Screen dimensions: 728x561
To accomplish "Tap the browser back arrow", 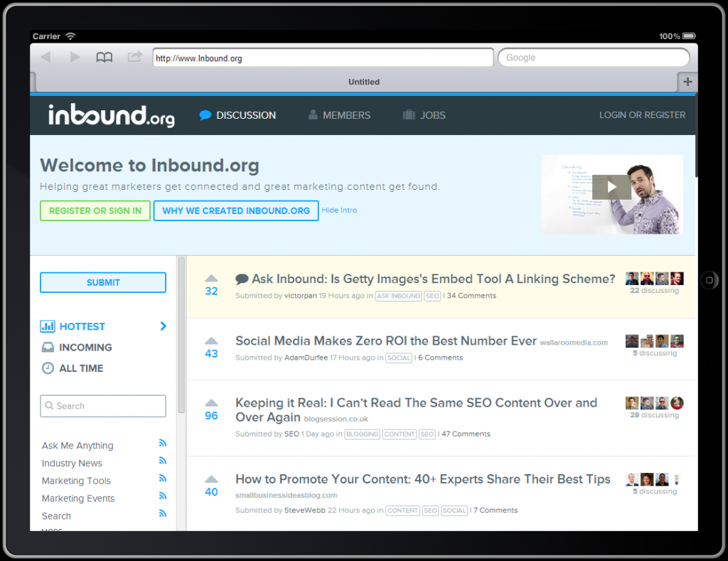I will [45, 57].
